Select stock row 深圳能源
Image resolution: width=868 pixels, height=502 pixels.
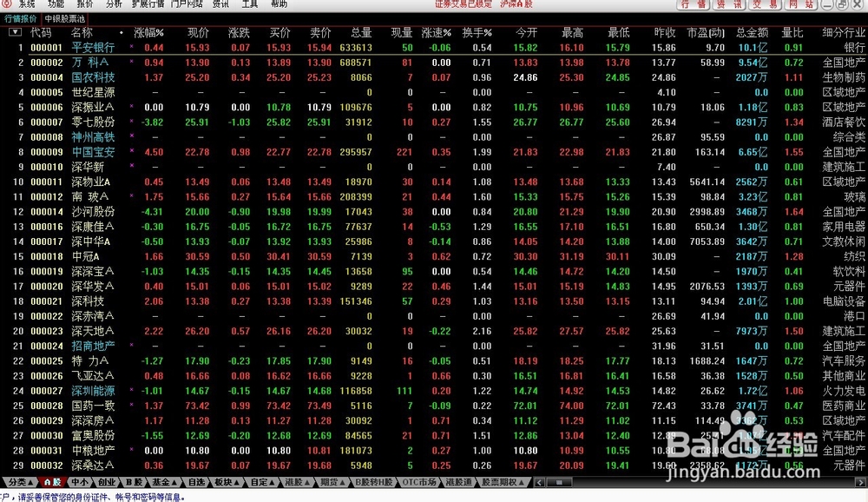[434, 391]
